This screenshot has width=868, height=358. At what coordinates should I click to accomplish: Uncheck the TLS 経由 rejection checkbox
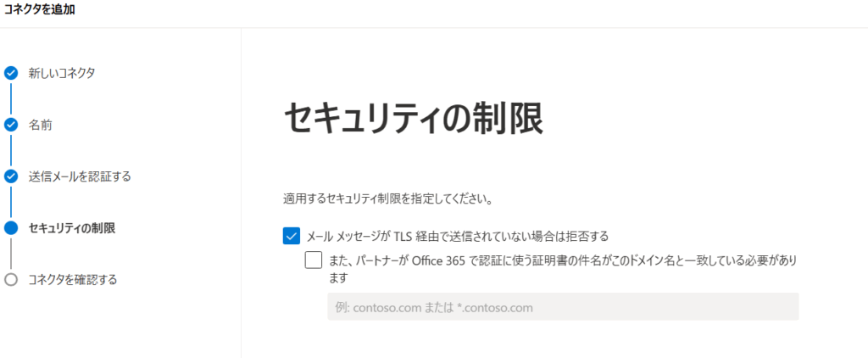292,236
